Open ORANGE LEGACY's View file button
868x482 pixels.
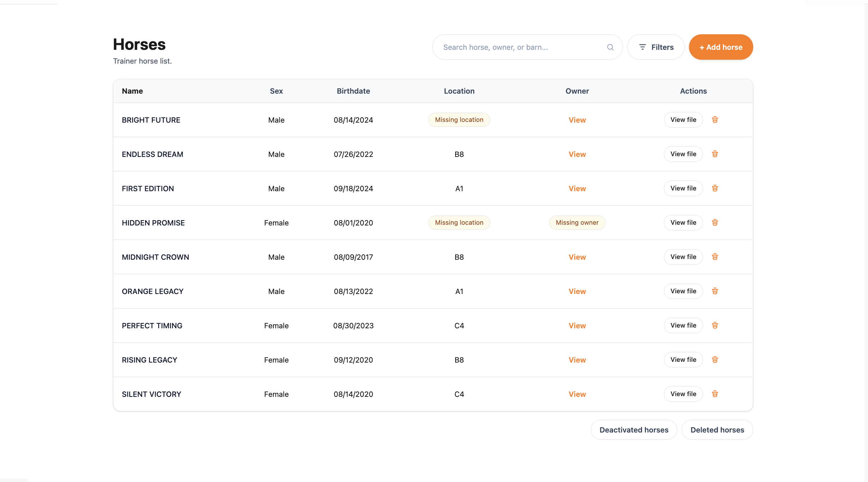point(683,291)
